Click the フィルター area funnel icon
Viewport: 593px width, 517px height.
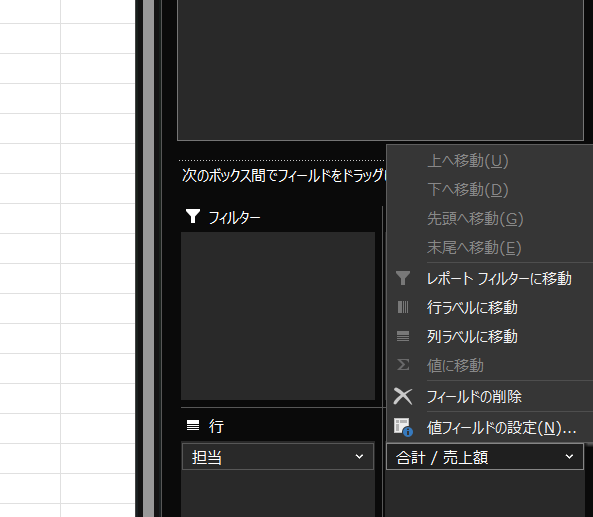point(193,216)
